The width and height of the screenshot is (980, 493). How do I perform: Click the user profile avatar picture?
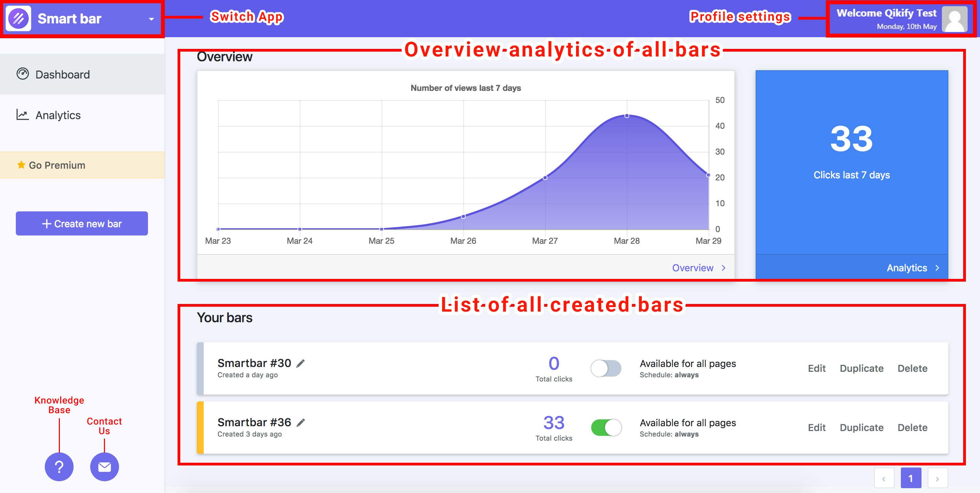pyautogui.click(x=954, y=19)
